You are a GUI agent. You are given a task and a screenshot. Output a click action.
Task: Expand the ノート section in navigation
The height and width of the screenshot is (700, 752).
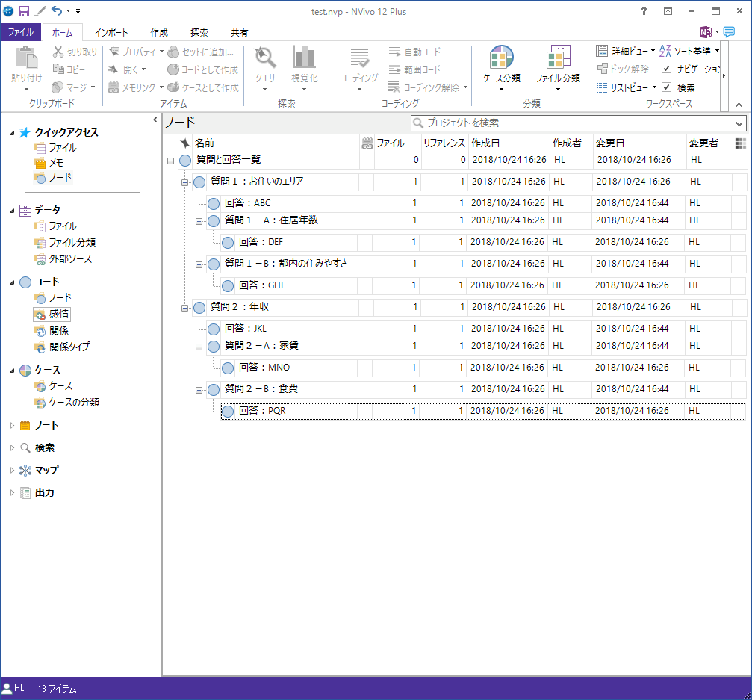pyautogui.click(x=12, y=426)
